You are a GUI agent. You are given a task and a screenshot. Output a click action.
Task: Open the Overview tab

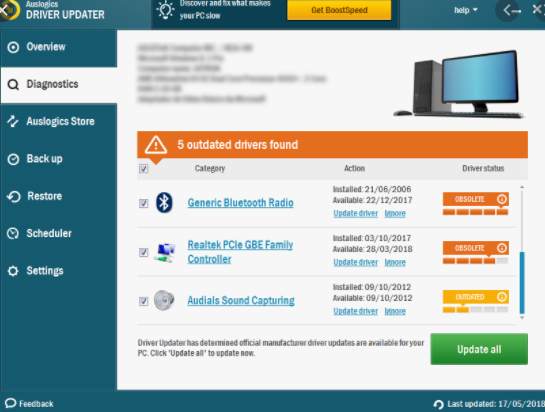tap(59, 47)
